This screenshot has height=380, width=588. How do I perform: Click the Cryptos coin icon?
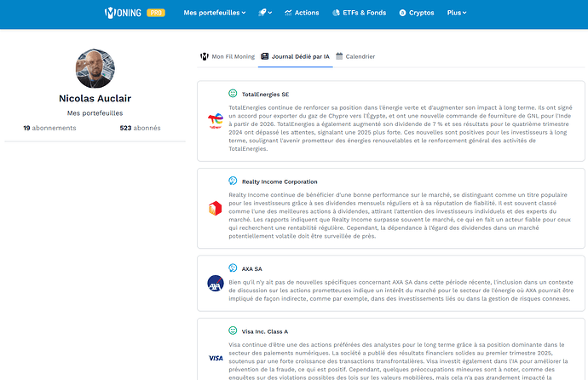coord(402,13)
